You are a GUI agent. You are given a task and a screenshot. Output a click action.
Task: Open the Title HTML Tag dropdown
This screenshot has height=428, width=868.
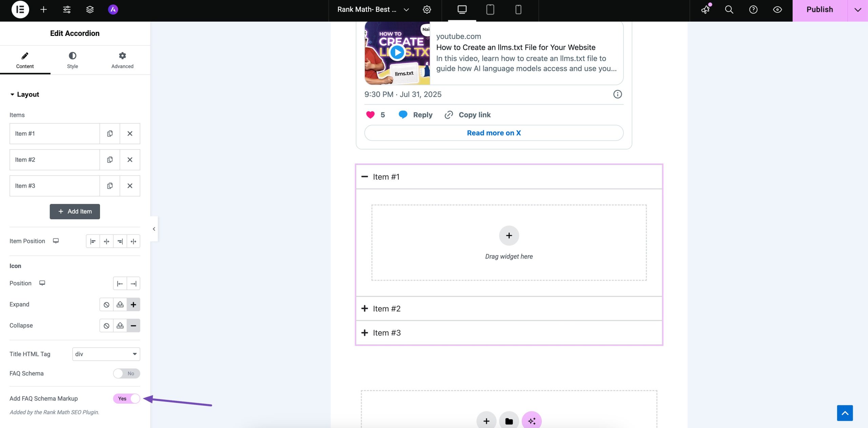click(106, 354)
